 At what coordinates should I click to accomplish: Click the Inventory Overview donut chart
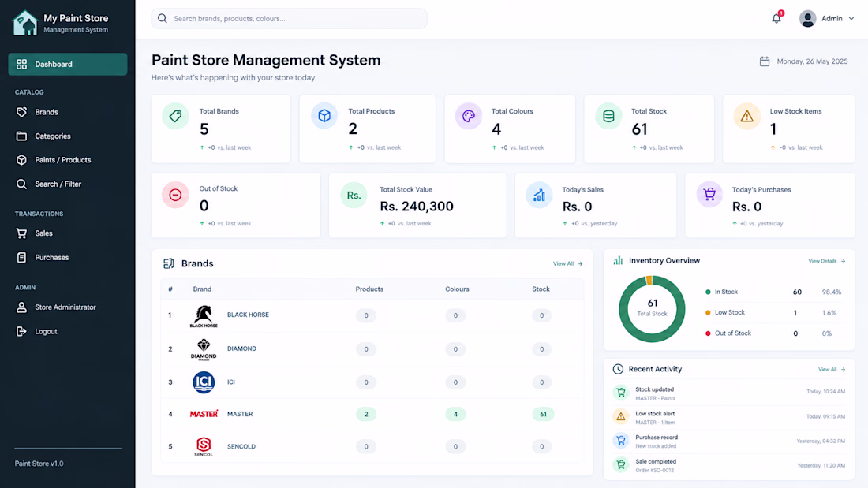[x=652, y=309]
